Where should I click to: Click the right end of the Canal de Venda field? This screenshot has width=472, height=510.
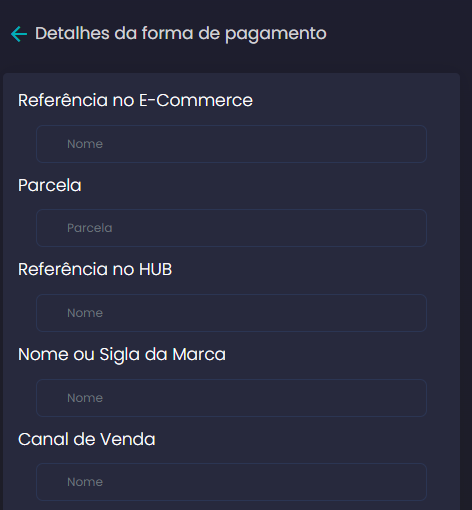click(413, 482)
